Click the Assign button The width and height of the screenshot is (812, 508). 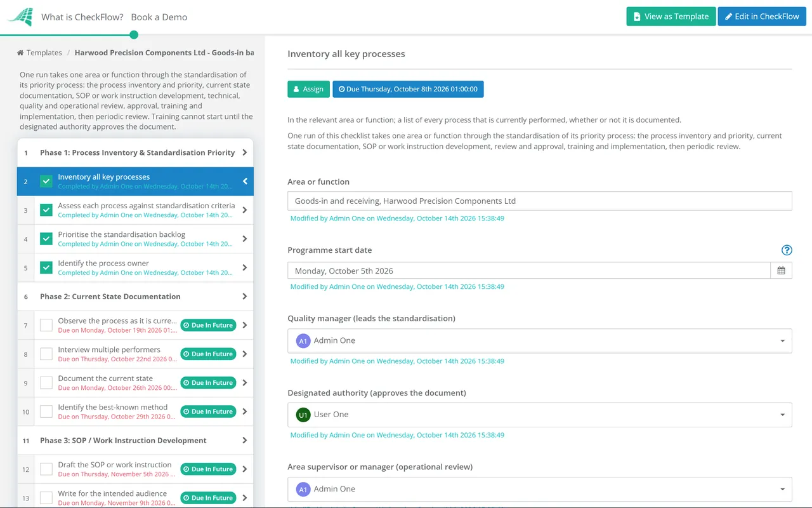click(x=308, y=89)
